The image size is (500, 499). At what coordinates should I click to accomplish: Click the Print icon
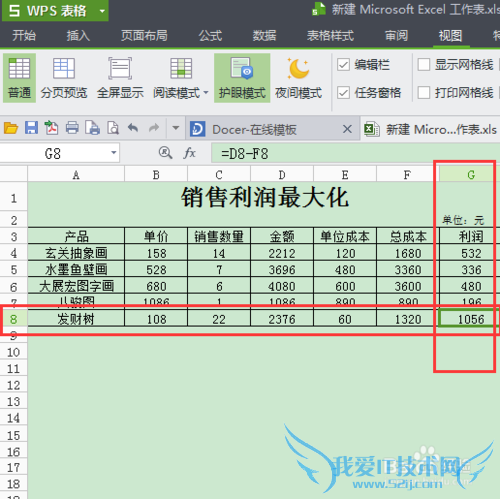click(72, 128)
